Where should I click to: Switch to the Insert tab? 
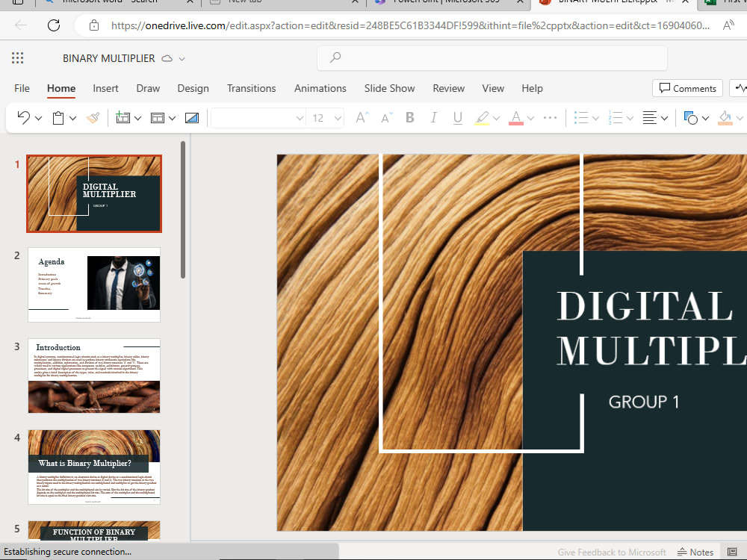105,88
